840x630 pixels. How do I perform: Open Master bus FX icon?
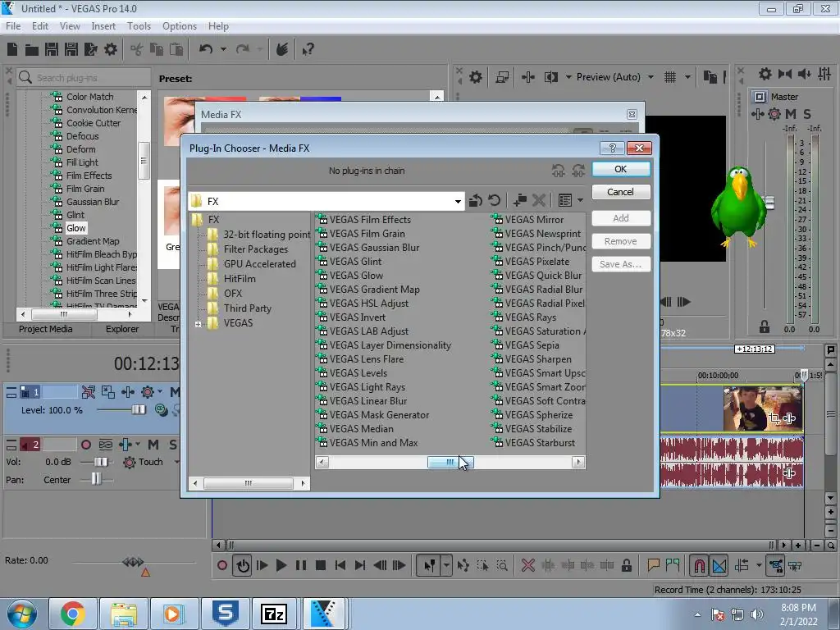click(757, 113)
